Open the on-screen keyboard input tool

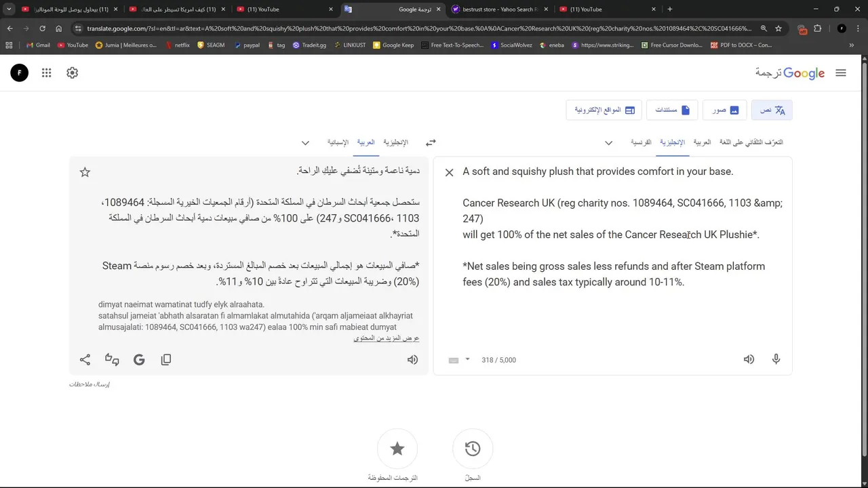(x=454, y=360)
